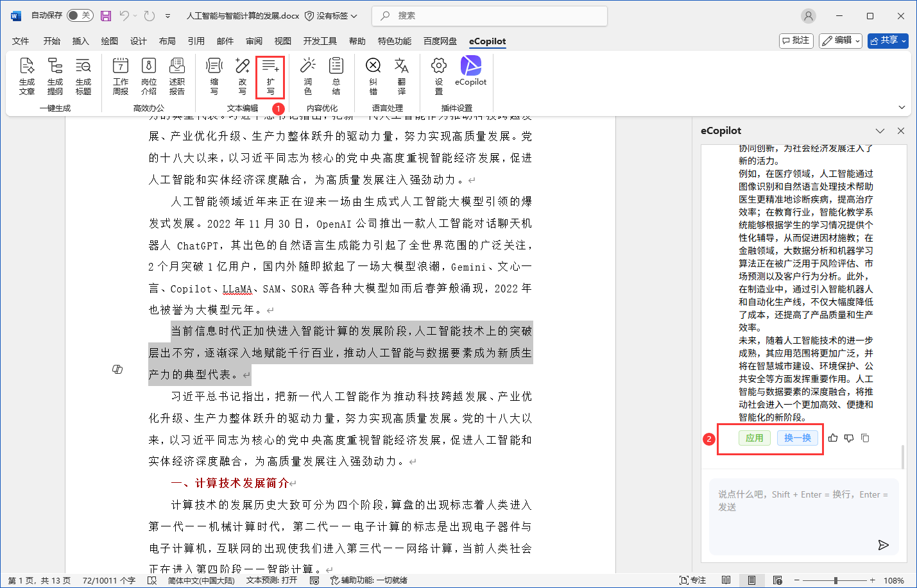
Task: Click the 换一换 regenerate button
Action: tap(797, 438)
